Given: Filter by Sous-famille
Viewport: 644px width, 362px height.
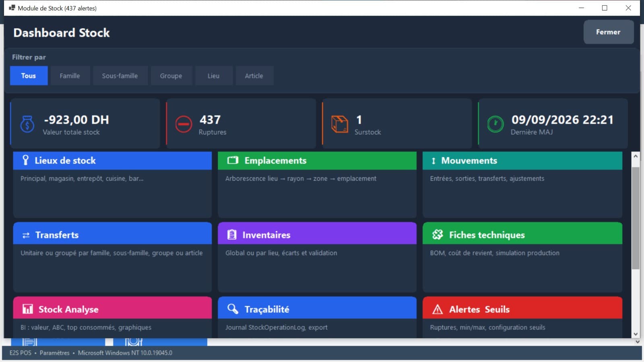Looking at the screenshot, I should click(x=120, y=76).
